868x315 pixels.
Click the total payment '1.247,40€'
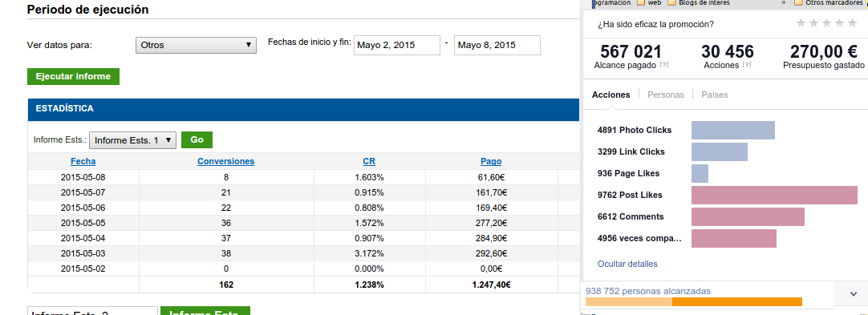click(491, 285)
